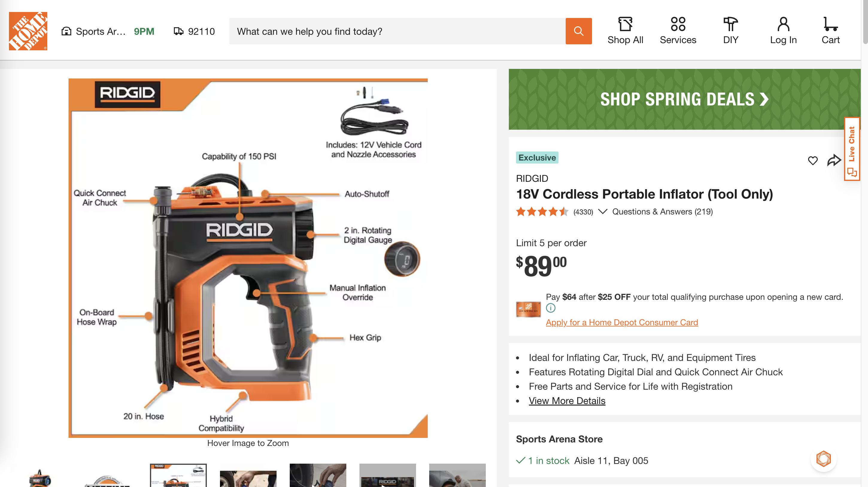The height and width of the screenshot is (487, 868).
Task: Click the Home Depot logo
Action: click(x=28, y=31)
